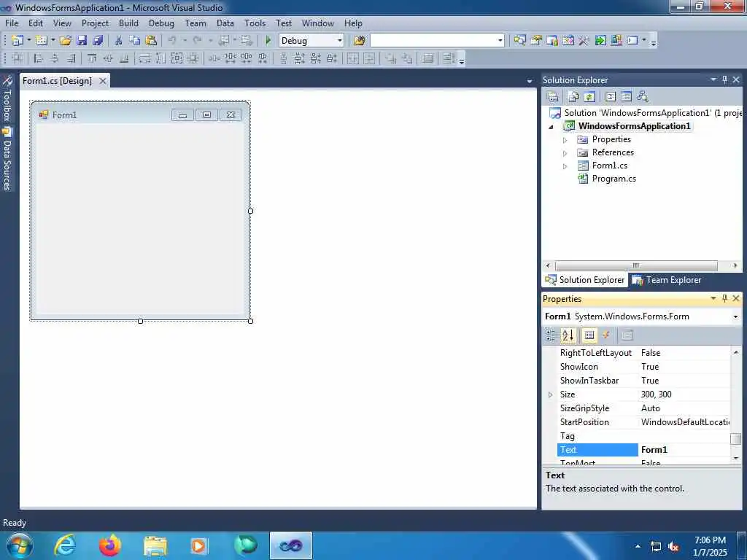This screenshot has width=747, height=560.
Task: Open the Tools menu
Action: (x=255, y=23)
